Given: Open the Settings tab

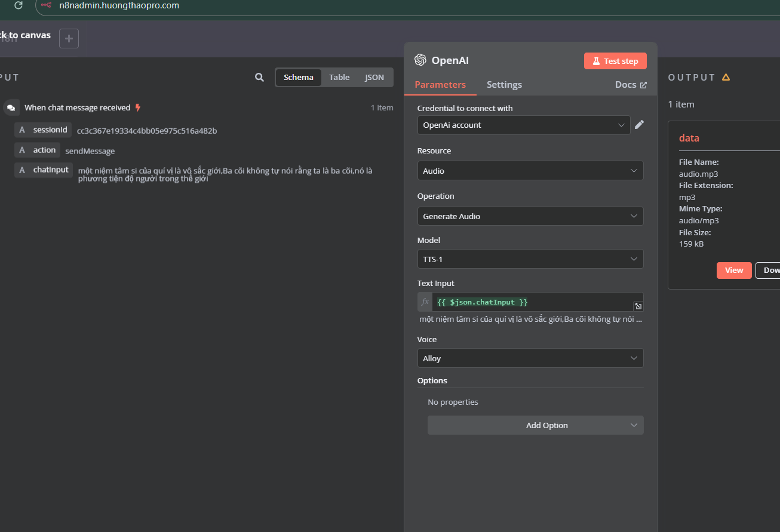Looking at the screenshot, I should [504, 85].
